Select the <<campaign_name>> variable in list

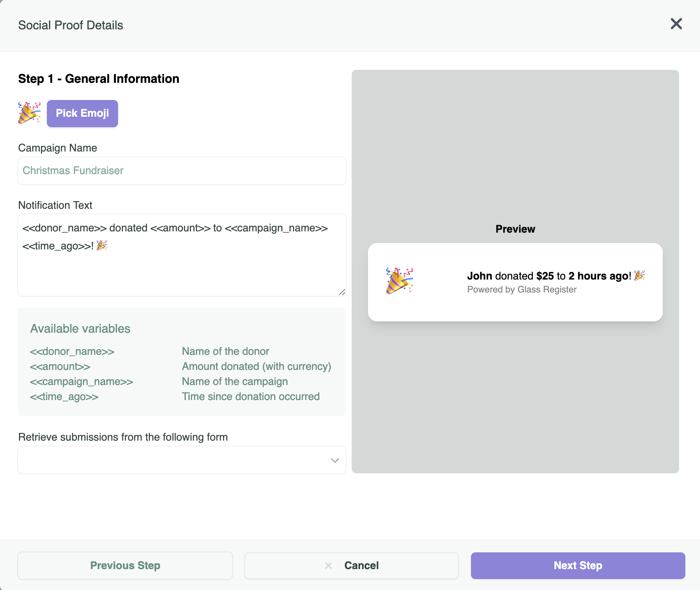[x=82, y=382]
